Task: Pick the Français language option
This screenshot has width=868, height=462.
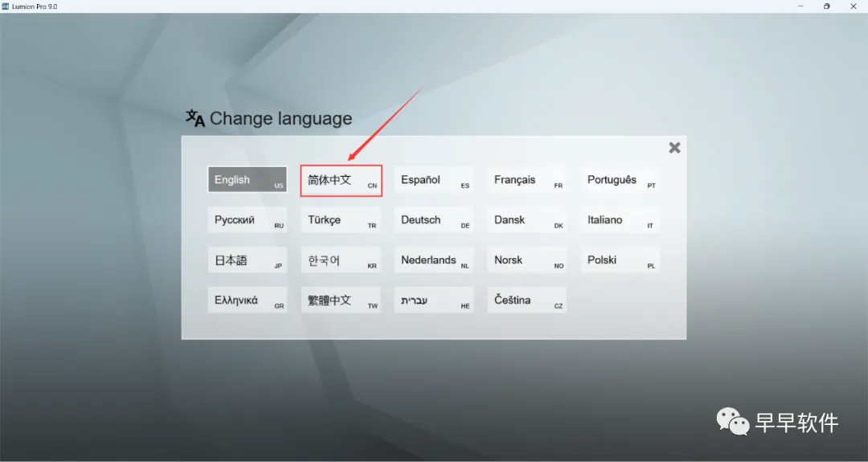Action: [x=527, y=180]
